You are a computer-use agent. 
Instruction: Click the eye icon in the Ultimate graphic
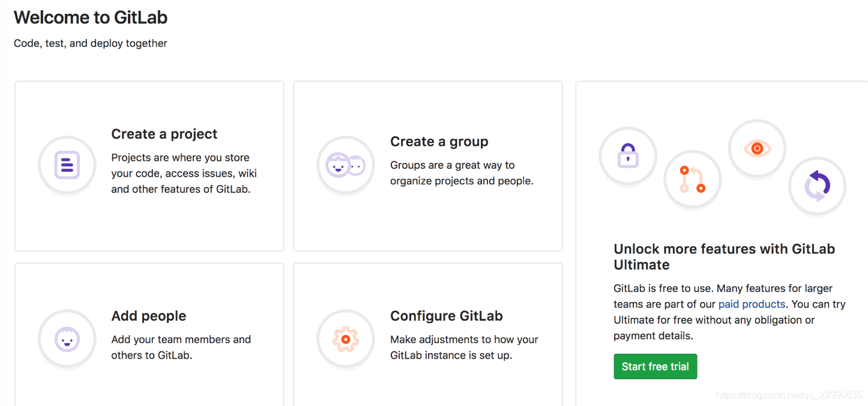757,148
